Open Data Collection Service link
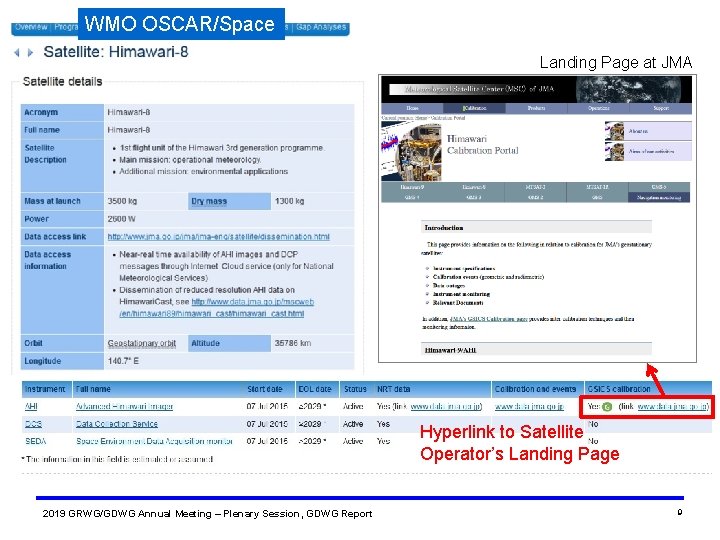Screen dimensions: 720x540 coord(117,424)
